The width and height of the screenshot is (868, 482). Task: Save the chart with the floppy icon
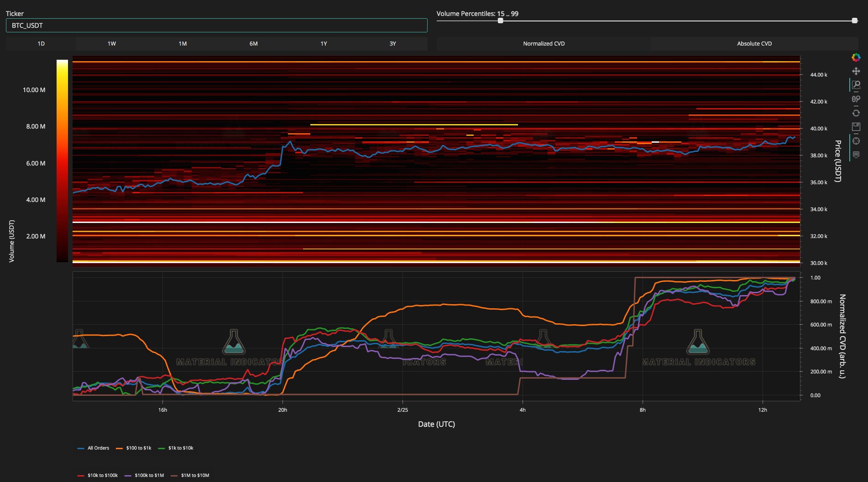click(x=856, y=127)
